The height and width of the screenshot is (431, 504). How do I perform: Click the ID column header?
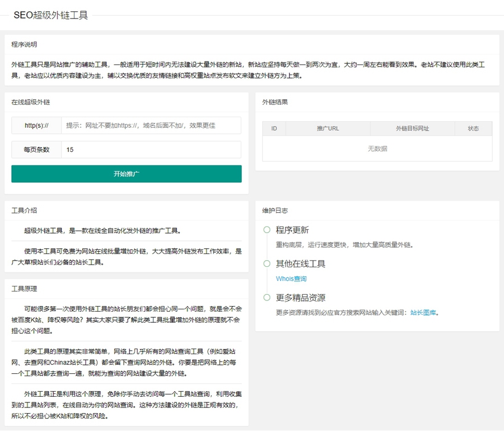point(274,128)
